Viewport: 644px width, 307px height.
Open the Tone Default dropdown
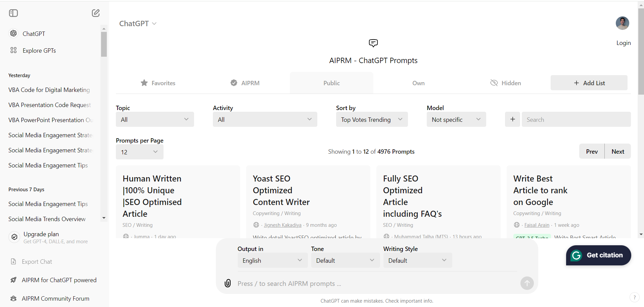(346, 260)
